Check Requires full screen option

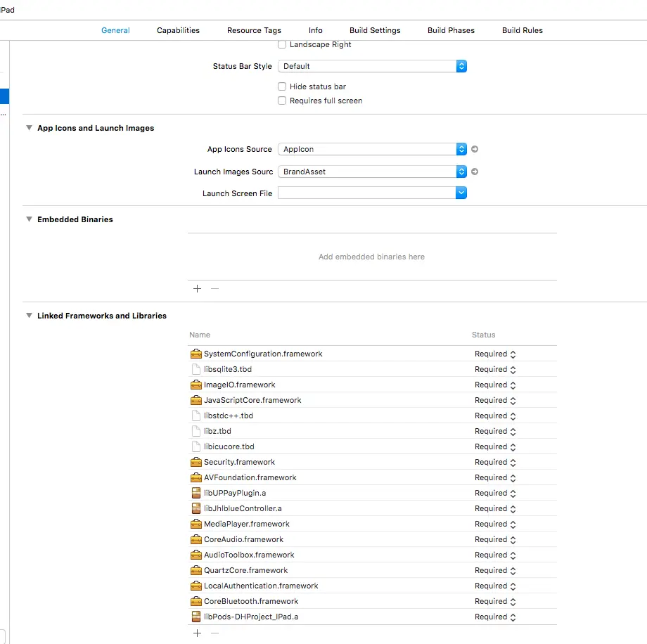(282, 101)
